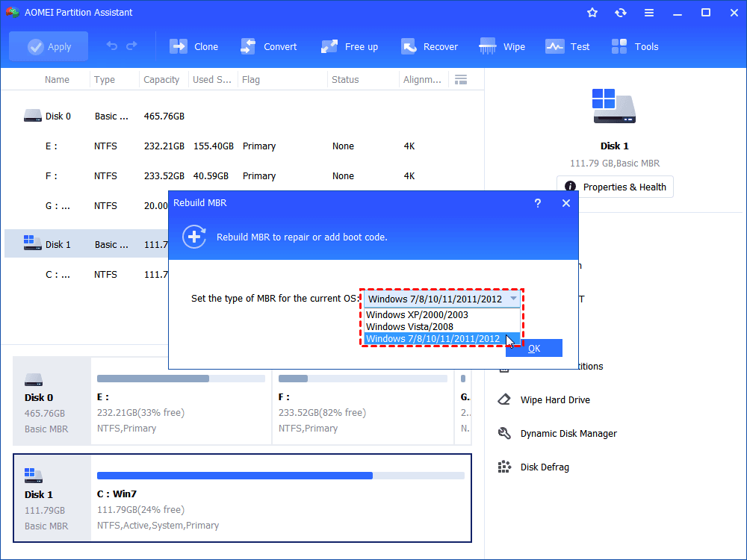Select Windows Vista/2008 from list
Viewport: 747px width, 560px height.
(x=409, y=327)
